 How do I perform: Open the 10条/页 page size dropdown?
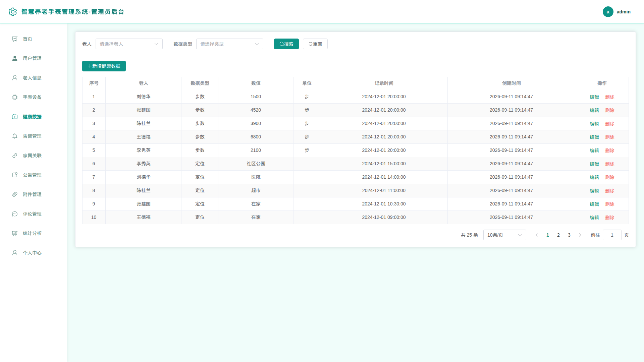pyautogui.click(x=504, y=235)
